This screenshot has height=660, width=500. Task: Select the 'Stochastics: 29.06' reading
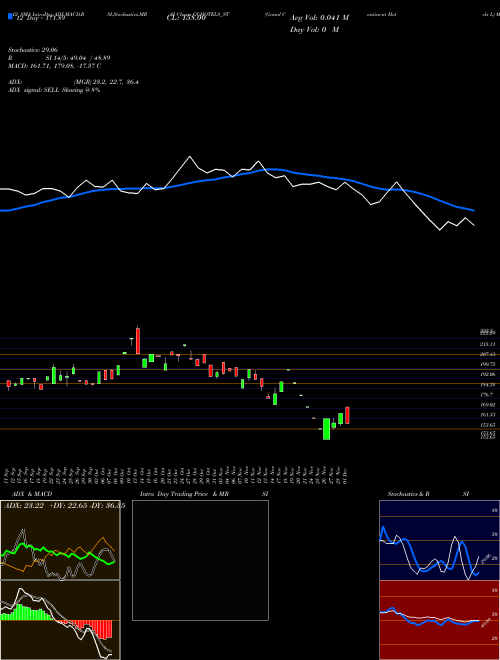click(x=33, y=49)
